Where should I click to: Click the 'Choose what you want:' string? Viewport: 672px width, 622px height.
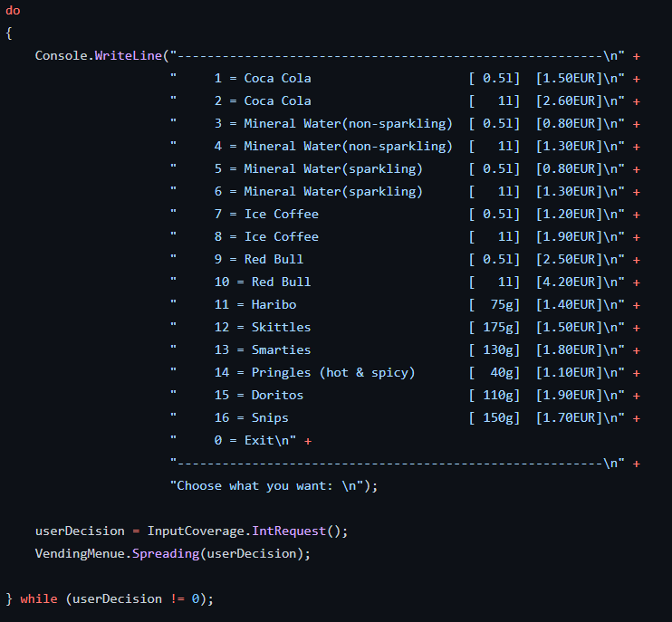(x=255, y=485)
